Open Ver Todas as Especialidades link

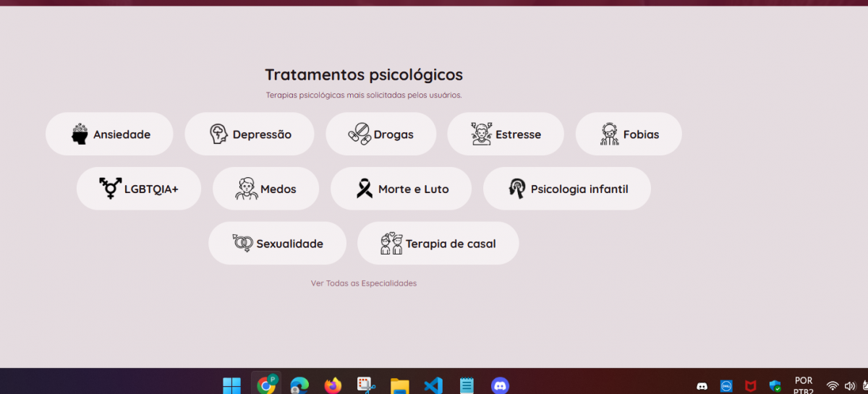pyautogui.click(x=364, y=283)
